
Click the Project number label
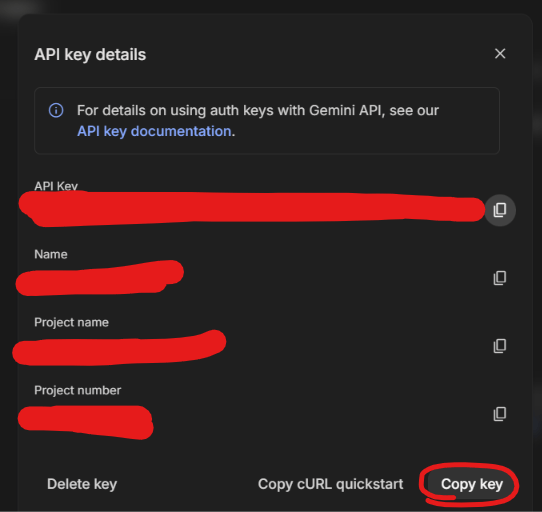click(77, 390)
